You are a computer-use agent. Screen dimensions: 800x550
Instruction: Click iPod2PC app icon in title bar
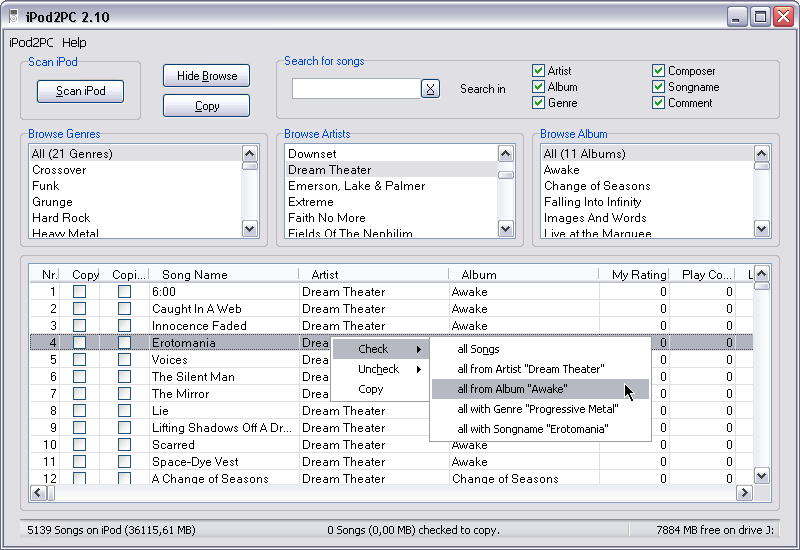[14, 17]
